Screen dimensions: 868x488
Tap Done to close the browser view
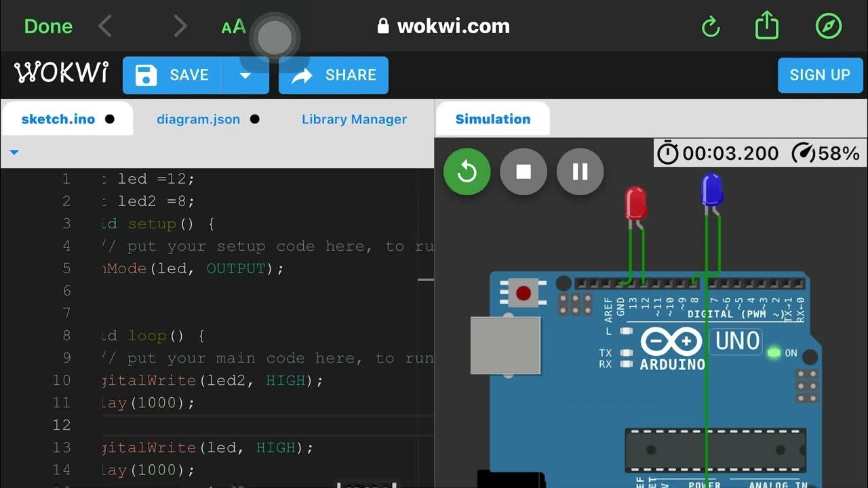click(48, 26)
